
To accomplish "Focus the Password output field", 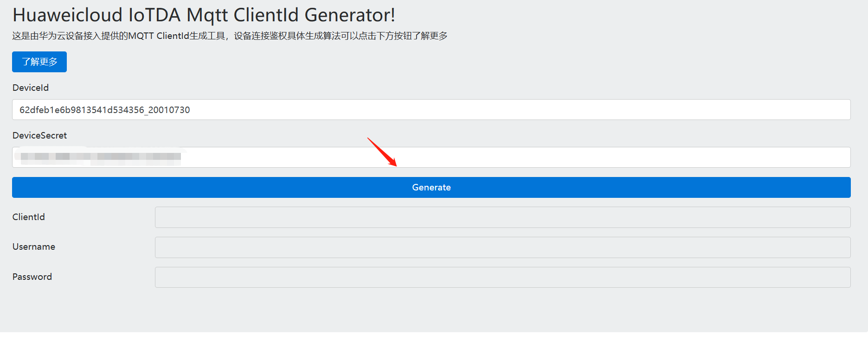I will click(x=502, y=277).
